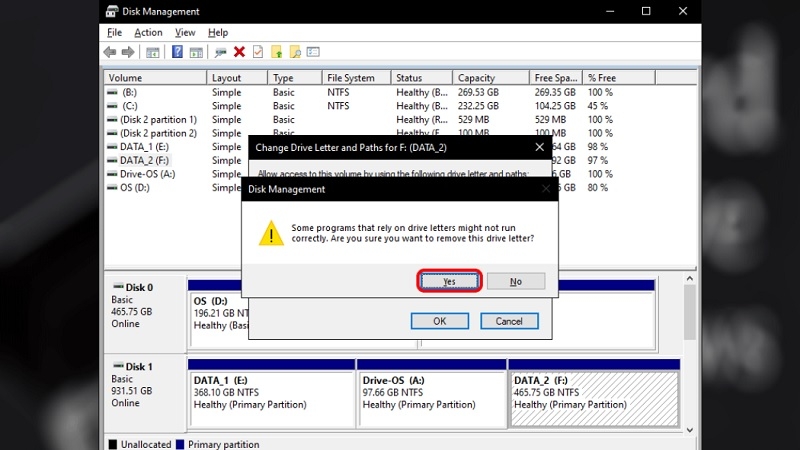Screen dimensions: 800x450
Task: Toggle the Show/Hide Action Pane icon
Action: point(196,52)
